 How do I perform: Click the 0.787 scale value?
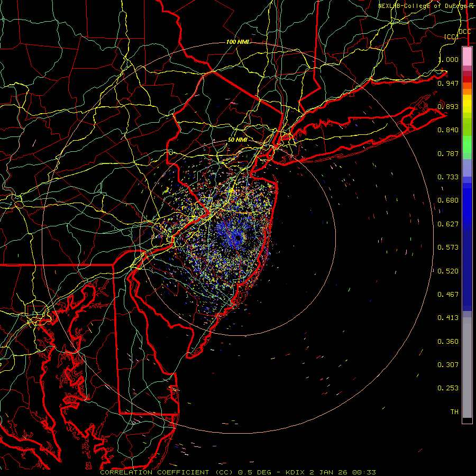(448, 153)
